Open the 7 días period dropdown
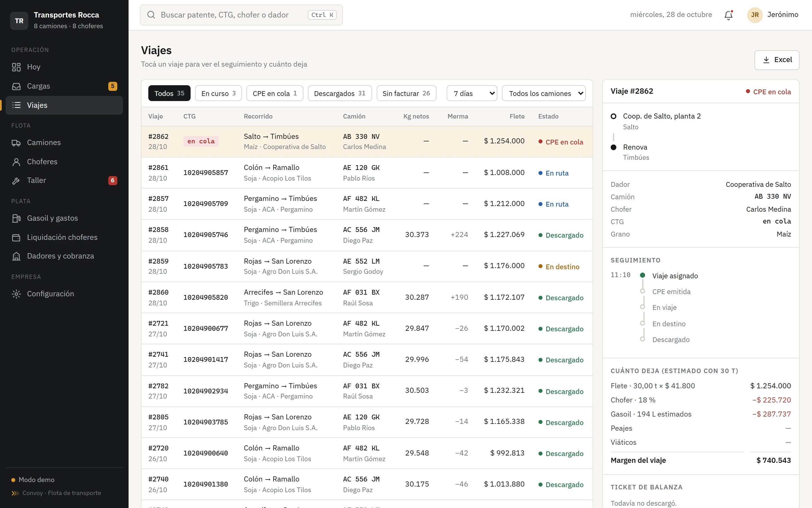 click(472, 93)
